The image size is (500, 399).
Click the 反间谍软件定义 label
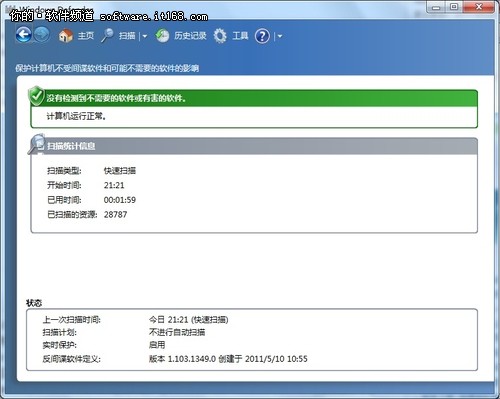pyautogui.click(x=72, y=359)
